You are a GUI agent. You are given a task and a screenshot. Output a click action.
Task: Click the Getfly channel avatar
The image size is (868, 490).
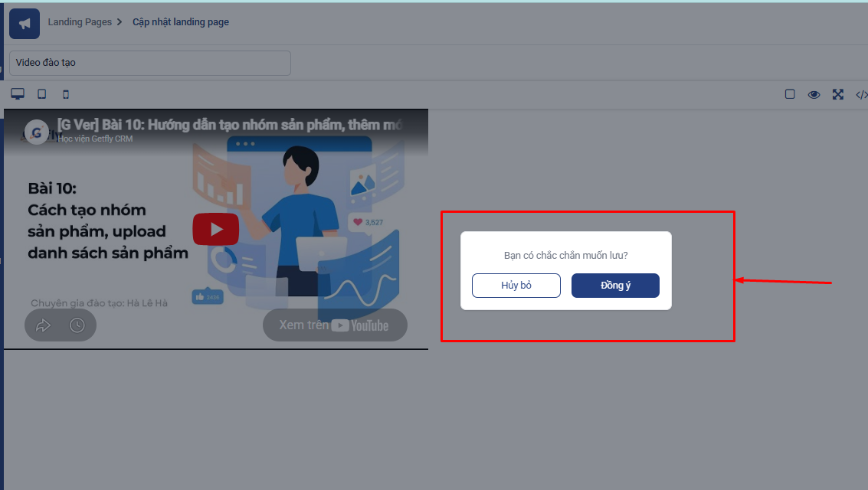(x=37, y=132)
